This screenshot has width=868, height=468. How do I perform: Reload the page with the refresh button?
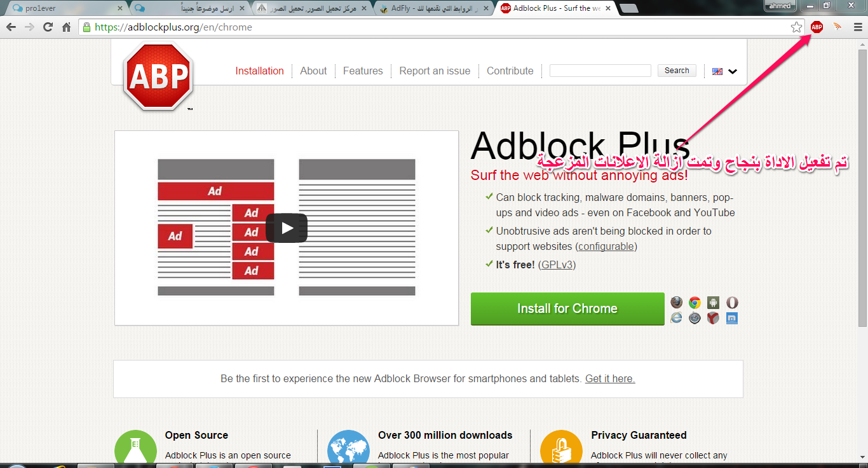[48, 27]
